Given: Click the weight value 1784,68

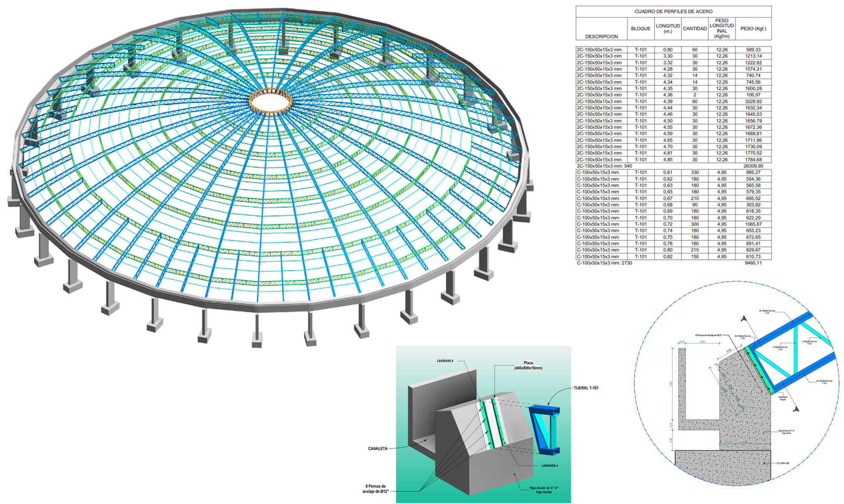Looking at the screenshot, I should point(753,160).
